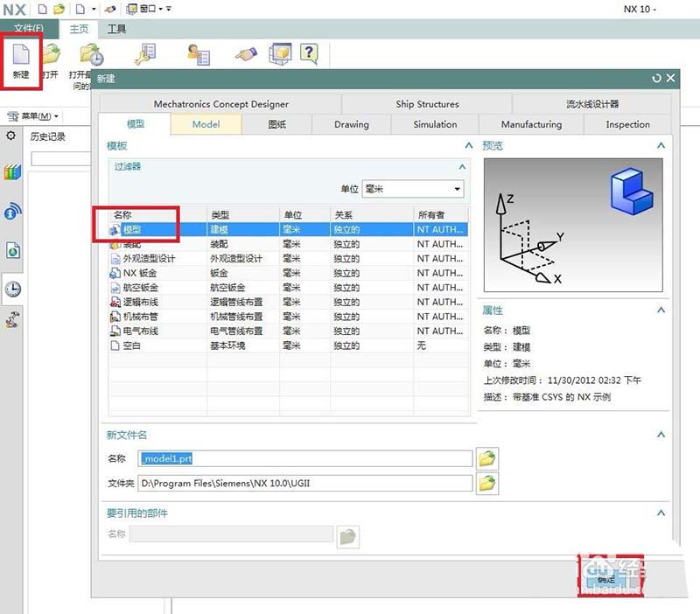Open the recently opened parts icon with clock
Screen dimensions: 700x614
point(92,54)
